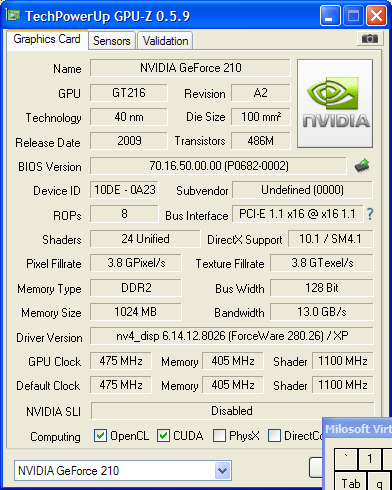Switch to the Sensors tab
392x490 pixels.
click(x=112, y=41)
